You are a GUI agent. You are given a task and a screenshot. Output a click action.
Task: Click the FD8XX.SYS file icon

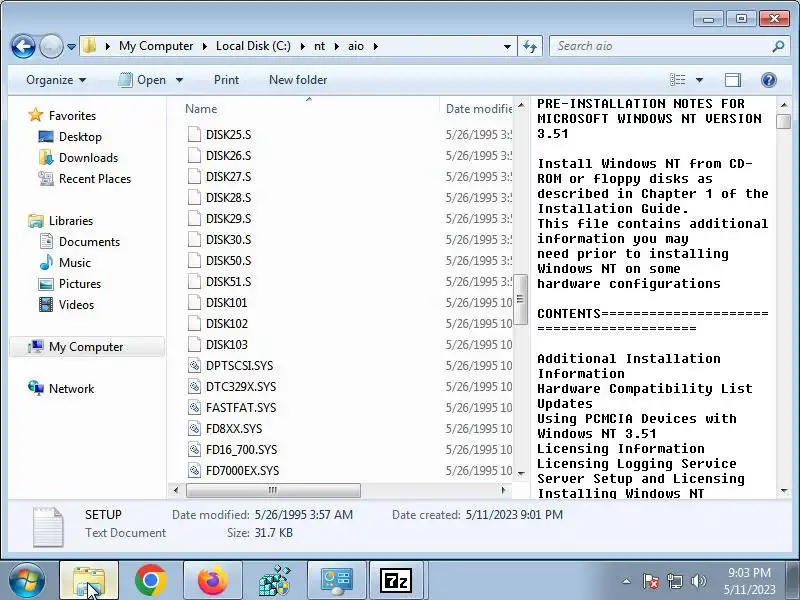[194, 428]
